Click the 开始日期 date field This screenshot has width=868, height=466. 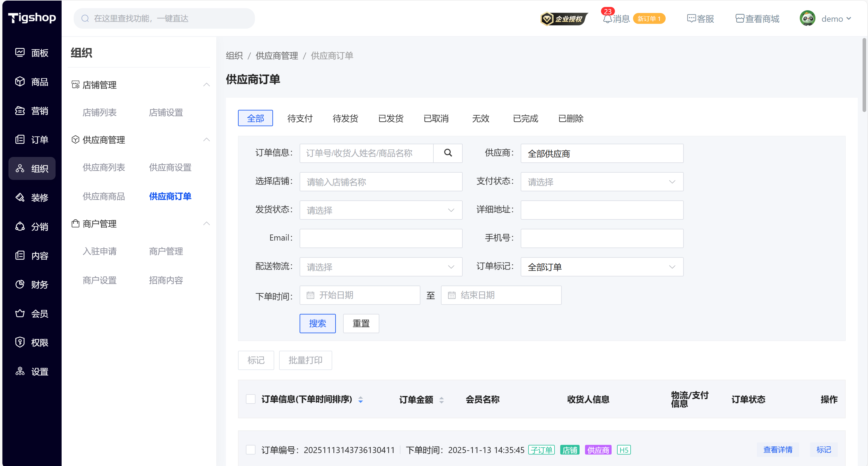tap(359, 295)
